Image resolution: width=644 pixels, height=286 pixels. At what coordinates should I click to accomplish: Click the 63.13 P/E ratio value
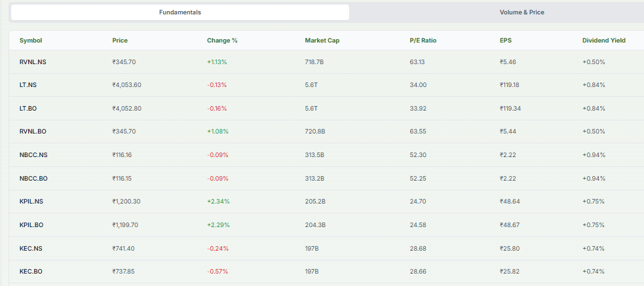coord(417,62)
